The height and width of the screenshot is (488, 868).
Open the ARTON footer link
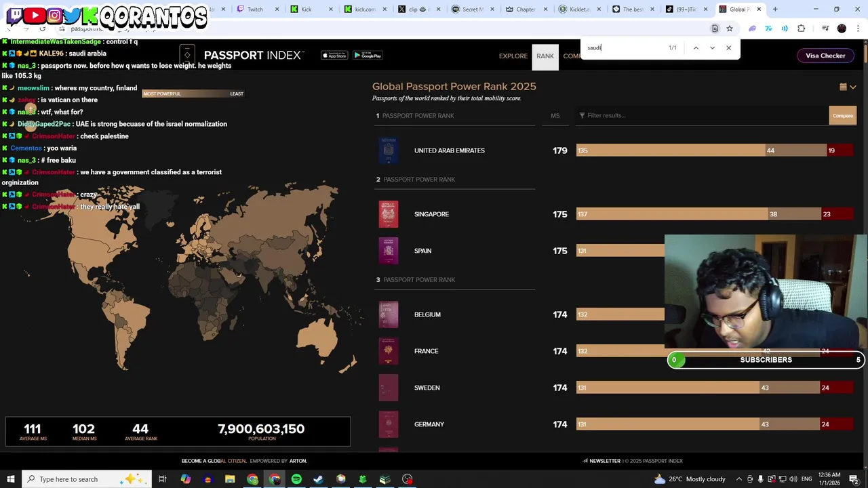(298, 461)
